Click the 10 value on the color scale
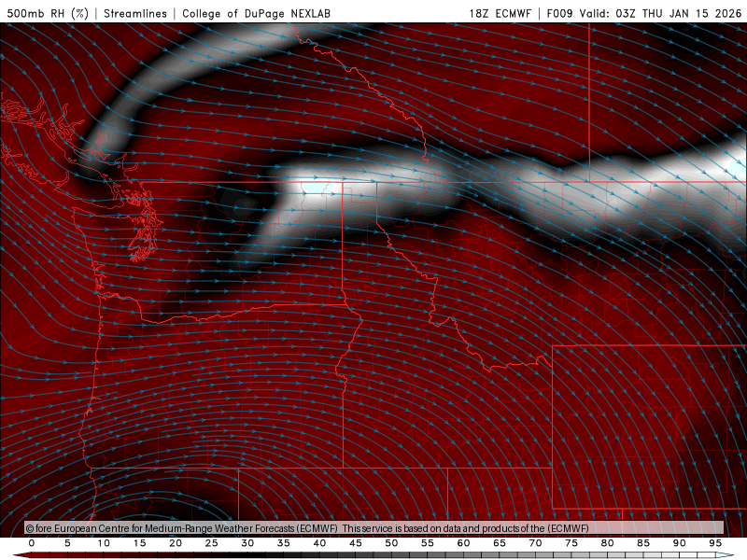This screenshot has width=747, height=560. [104, 543]
